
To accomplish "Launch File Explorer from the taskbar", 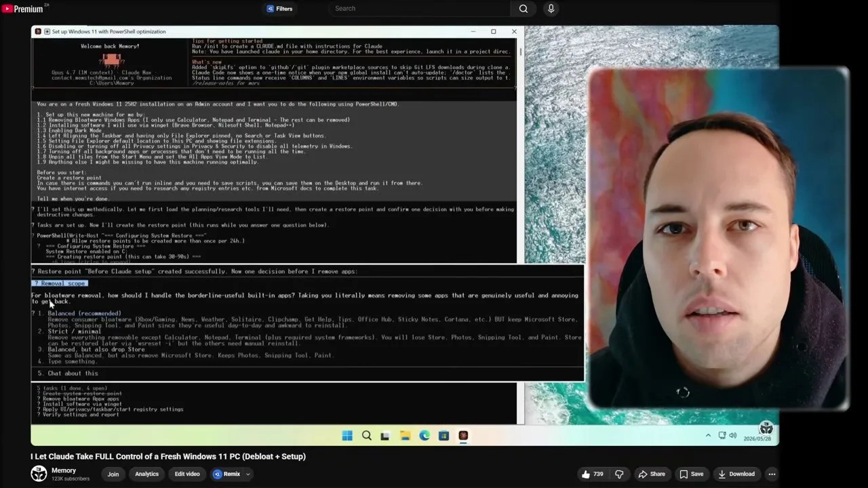I will (405, 436).
